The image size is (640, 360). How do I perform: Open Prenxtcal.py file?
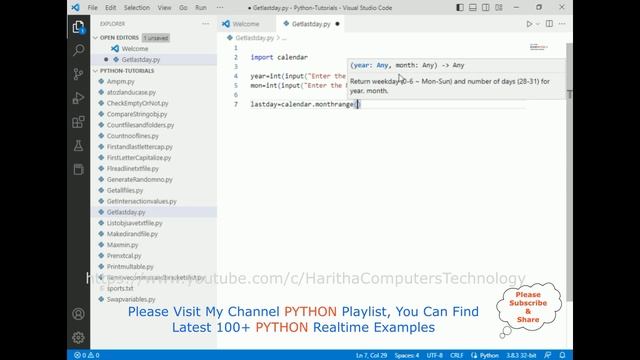click(124, 256)
